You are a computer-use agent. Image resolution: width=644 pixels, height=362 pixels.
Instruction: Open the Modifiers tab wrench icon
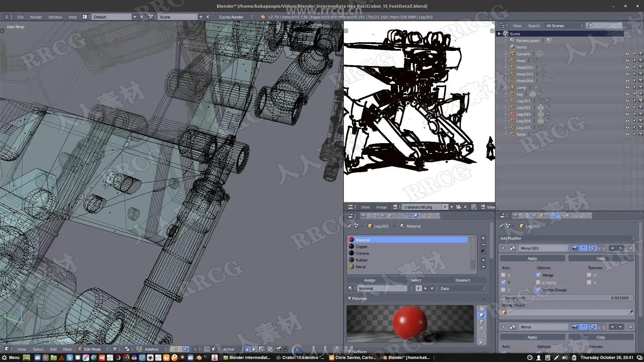(555, 216)
